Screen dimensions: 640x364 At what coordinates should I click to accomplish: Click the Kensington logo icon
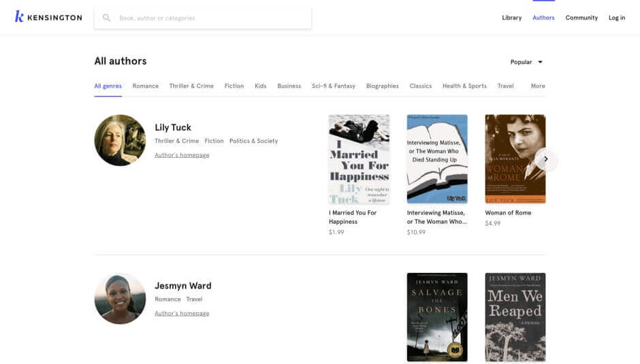click(19, 17)
